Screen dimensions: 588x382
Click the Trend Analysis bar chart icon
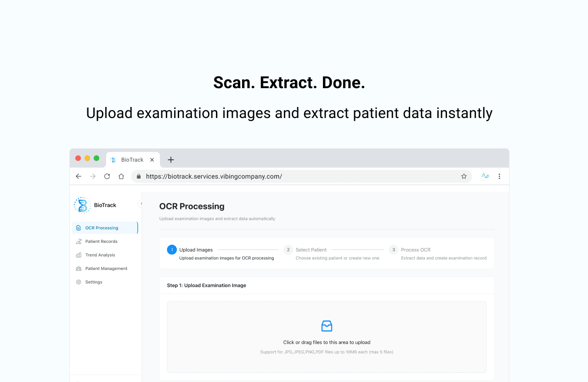pyautogui.click(x=79, y=255)
